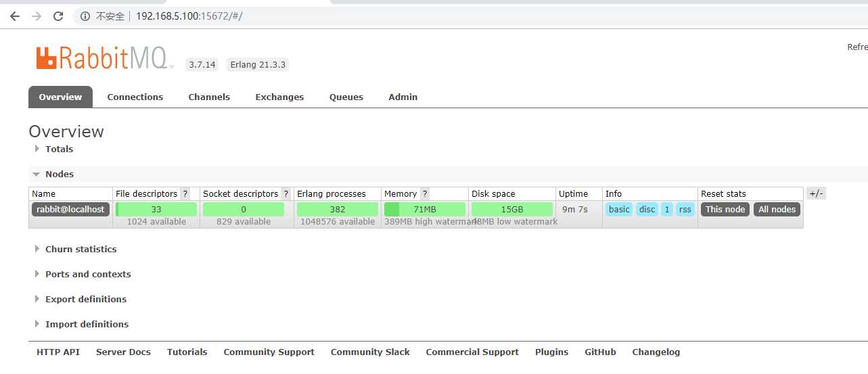Click the basic info tag

coord(619,209)
